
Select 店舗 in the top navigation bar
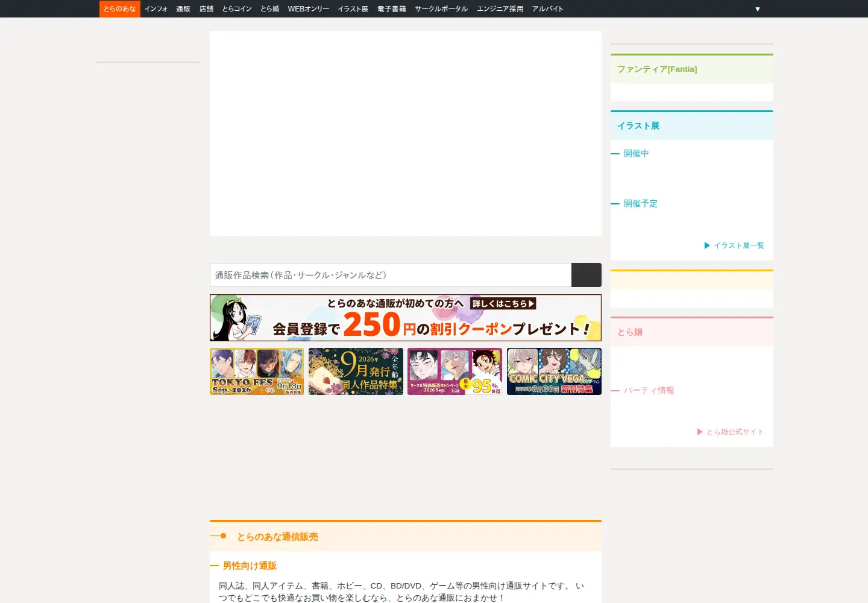coord(207,9)
